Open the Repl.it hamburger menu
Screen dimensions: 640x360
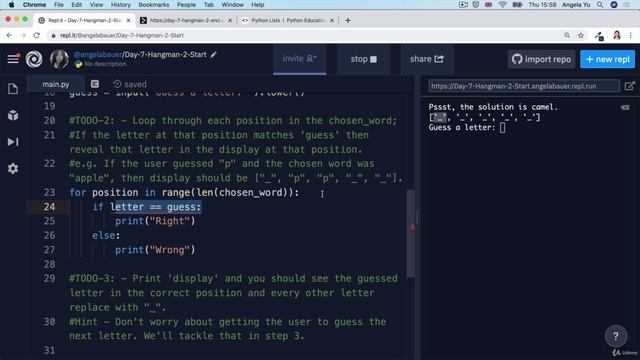click(13, 59)
